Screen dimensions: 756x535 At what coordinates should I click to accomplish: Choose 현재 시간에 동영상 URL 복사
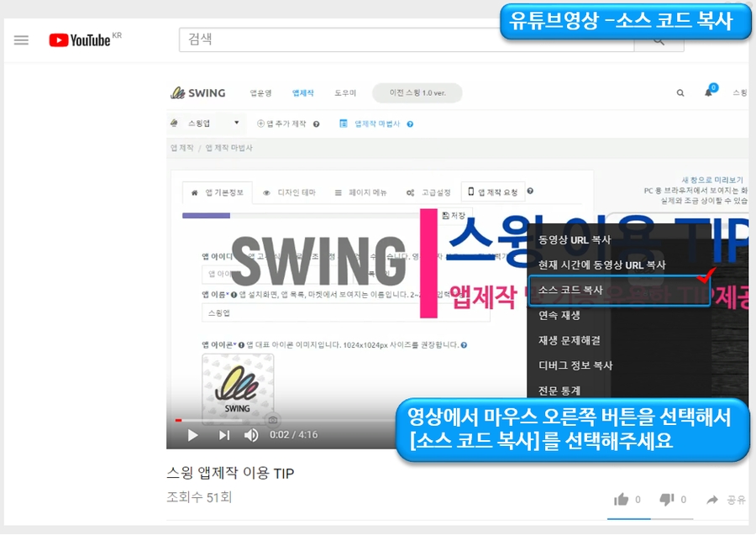(x=601, y=265)
